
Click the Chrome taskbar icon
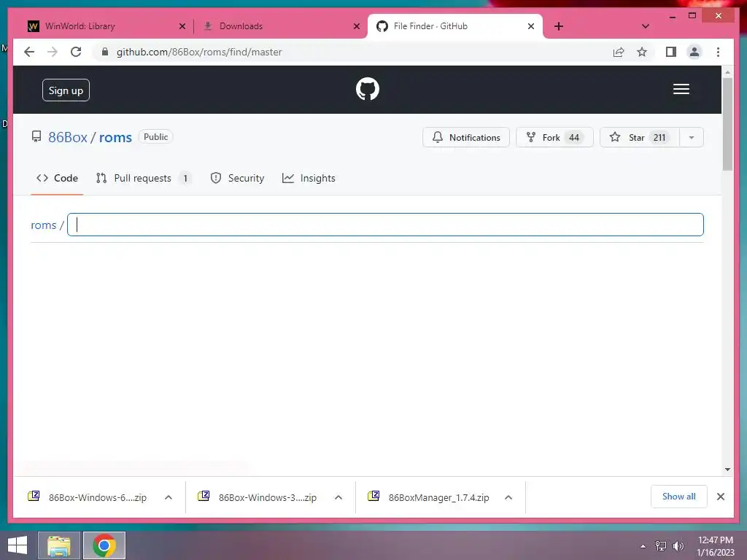104,545
